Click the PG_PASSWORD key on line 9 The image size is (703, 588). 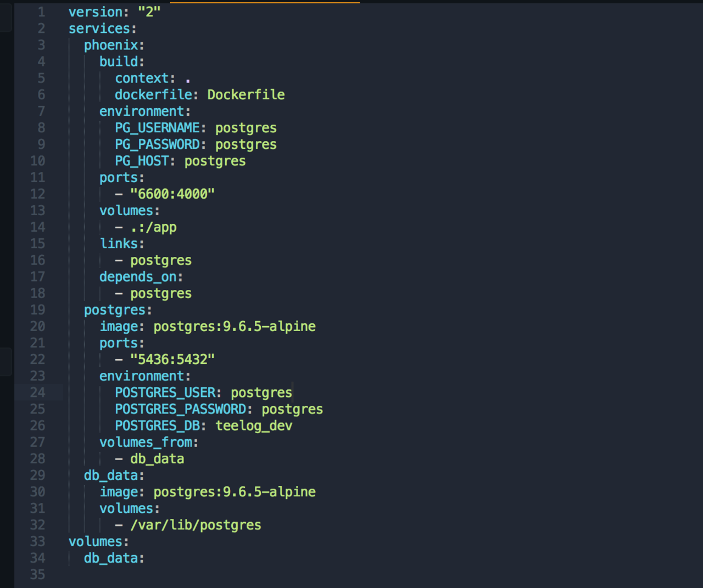click(x=157, y=144)
